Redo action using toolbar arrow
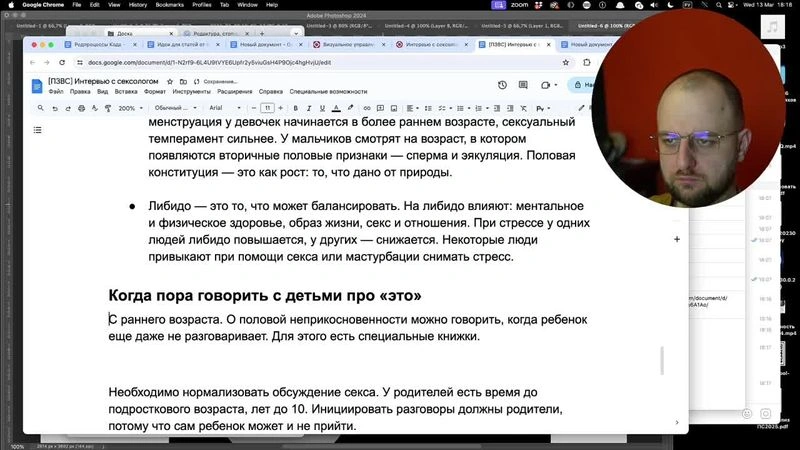 (x=68, y=108)
